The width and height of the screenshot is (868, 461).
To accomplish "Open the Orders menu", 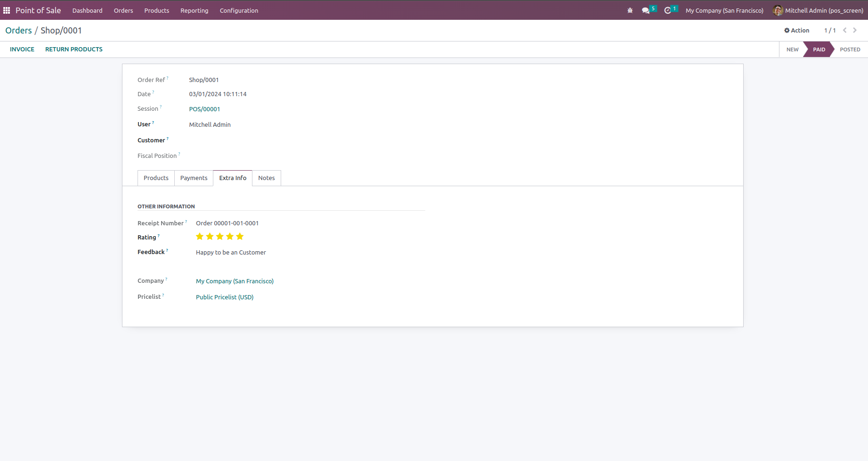I will point(123,10).
